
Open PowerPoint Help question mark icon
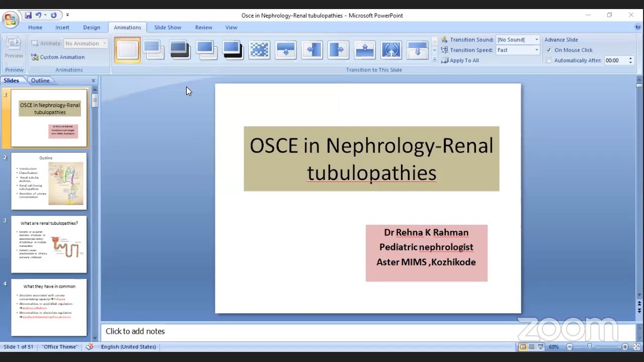tap(637, 27)
